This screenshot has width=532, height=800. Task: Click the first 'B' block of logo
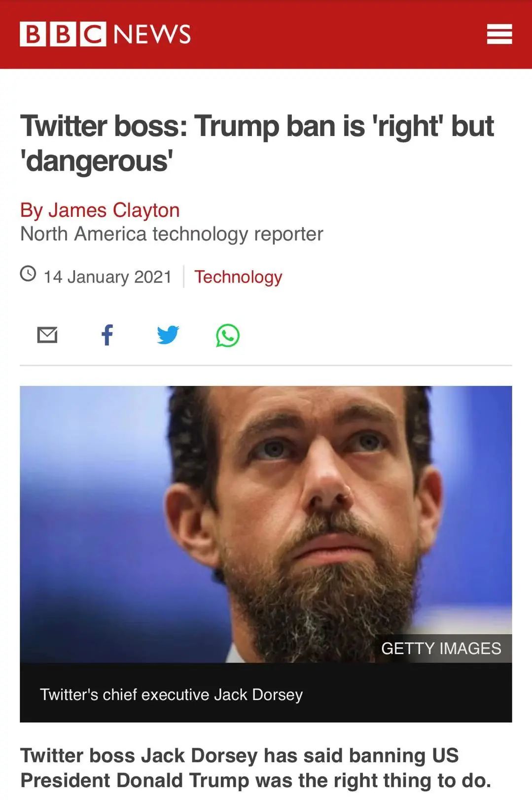click(x=33, y=34)
